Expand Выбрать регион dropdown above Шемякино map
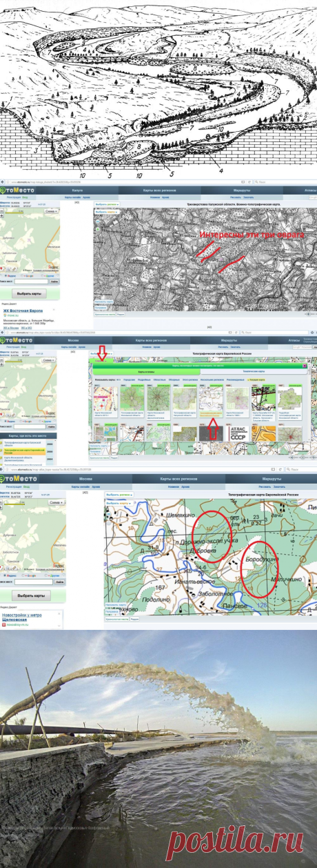This screenshot has height=868, width=317. 120,494
